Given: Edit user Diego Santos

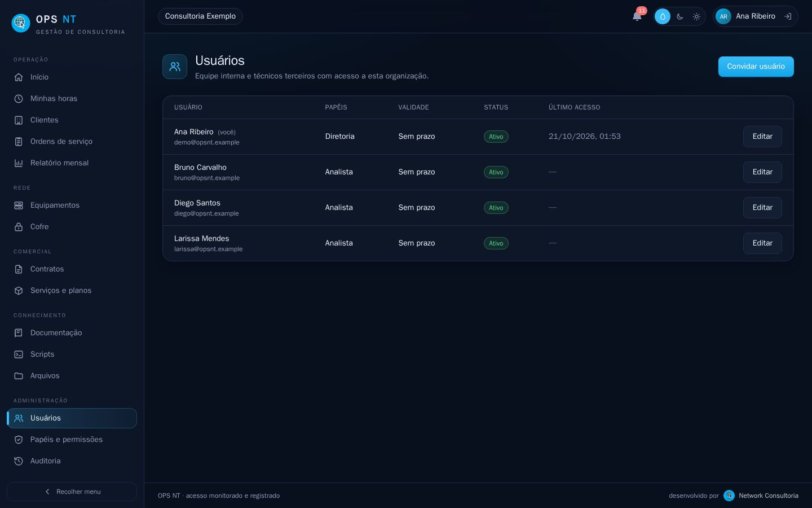Looking at the screenshot, I should [x=762, y=208].
